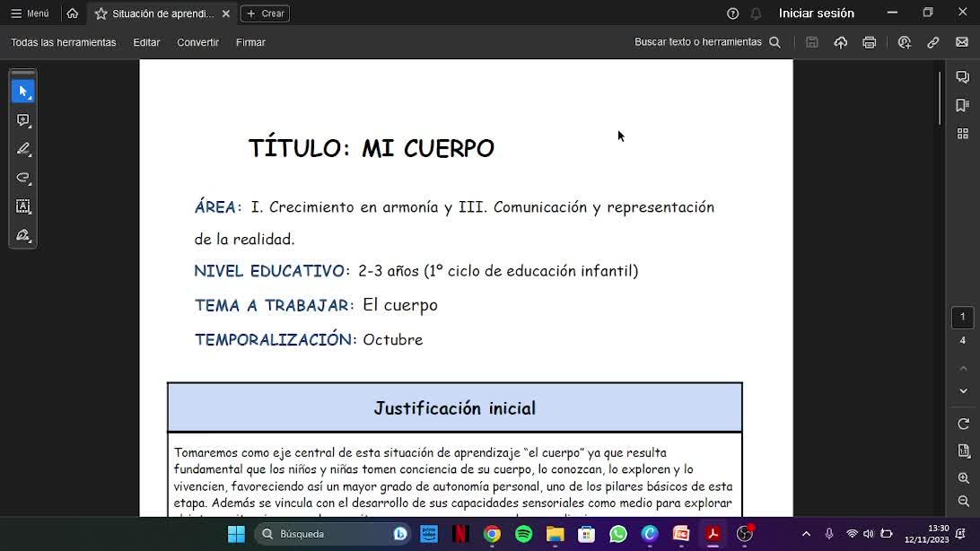Image resolution: width=980 pixels, height=551 pixels.
Task: Click the print document icon
Action: 870,42
